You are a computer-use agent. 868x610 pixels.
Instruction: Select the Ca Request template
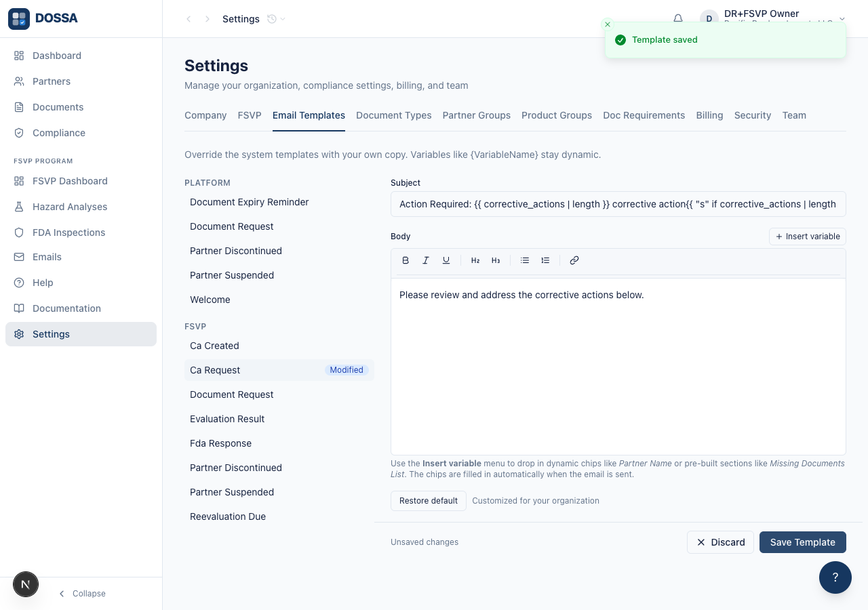coord(279,370)
